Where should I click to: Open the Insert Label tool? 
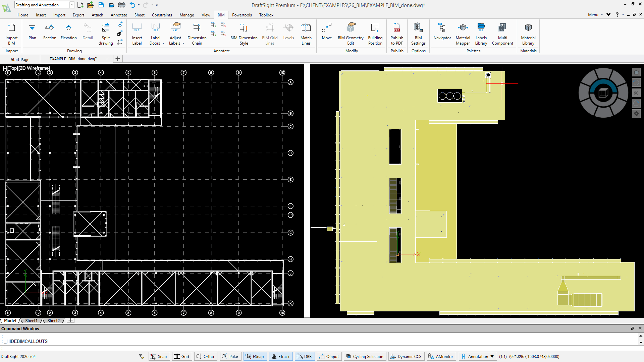click(x=137, y=34)
